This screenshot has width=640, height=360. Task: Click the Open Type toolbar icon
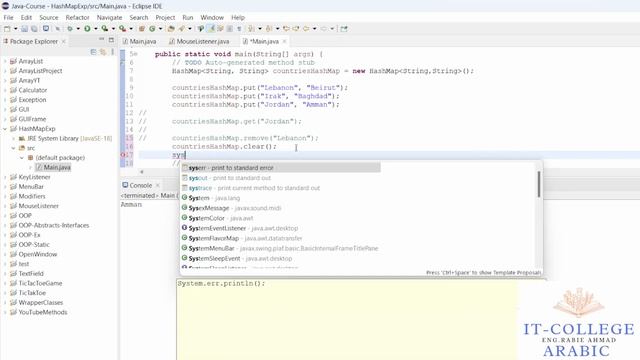coord(171,29)
